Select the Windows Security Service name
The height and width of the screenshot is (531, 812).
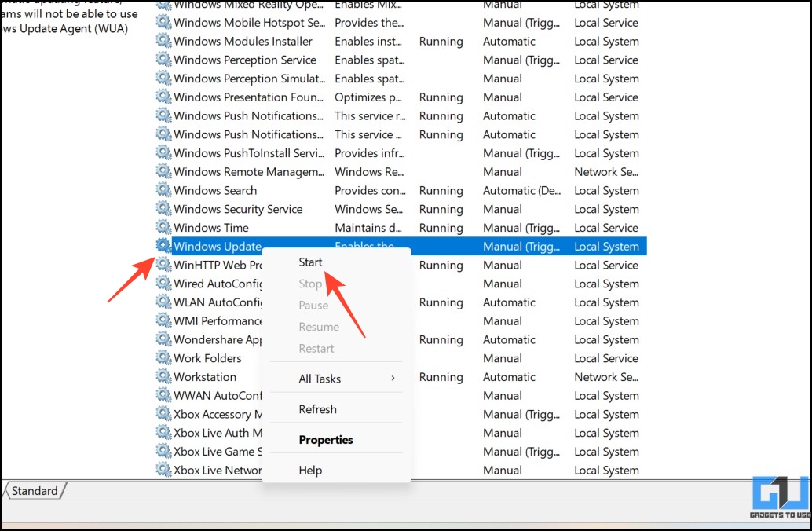238,209
